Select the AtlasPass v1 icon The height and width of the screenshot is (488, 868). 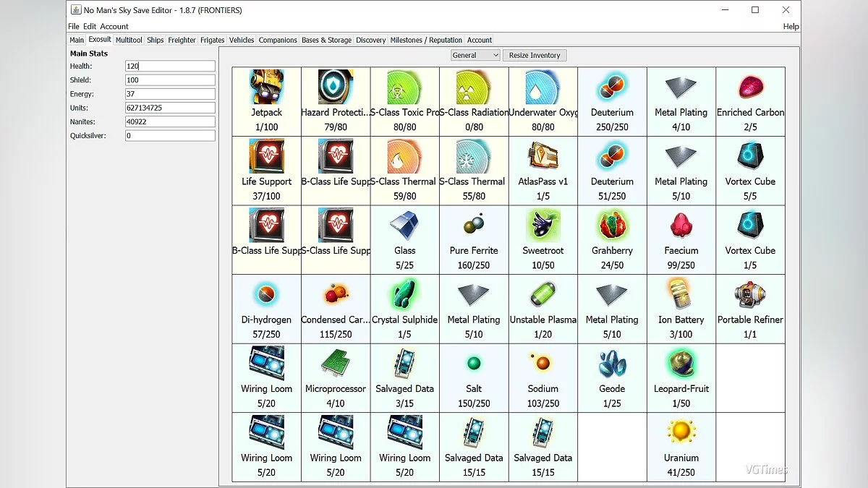click(x=543, y=156)
